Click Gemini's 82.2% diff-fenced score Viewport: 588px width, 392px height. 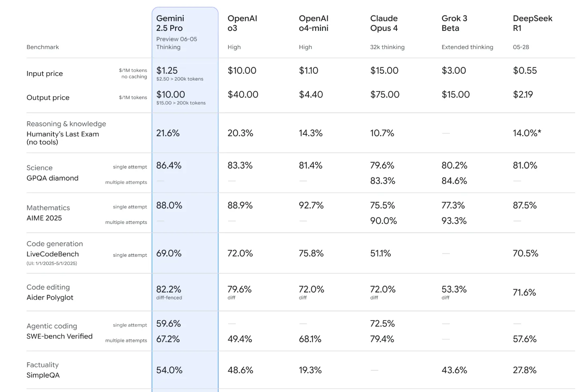tap(169, 292)
